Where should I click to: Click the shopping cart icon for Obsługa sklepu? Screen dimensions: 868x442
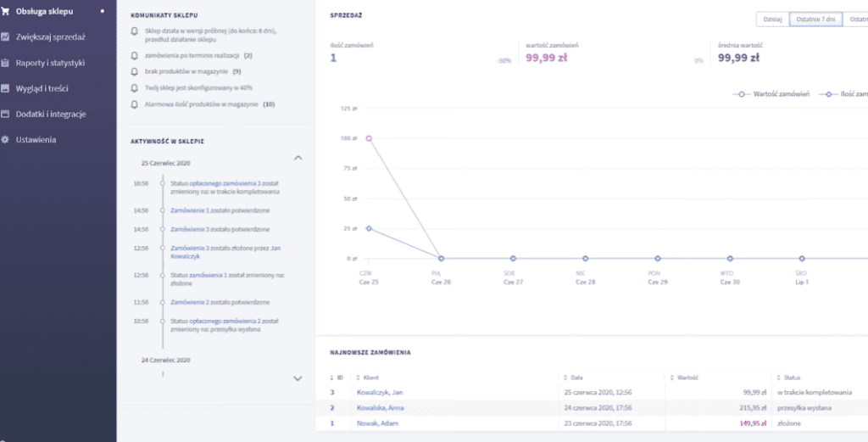(6, 11)
